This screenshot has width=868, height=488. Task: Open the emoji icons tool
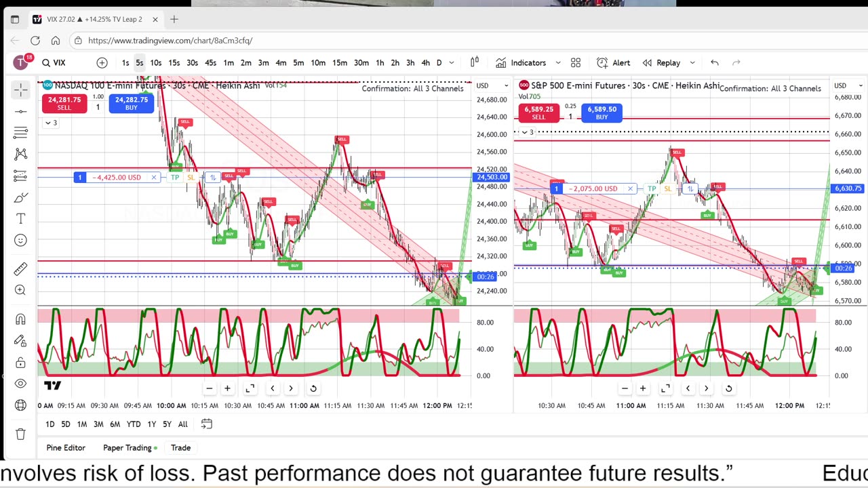click(20, 241)
